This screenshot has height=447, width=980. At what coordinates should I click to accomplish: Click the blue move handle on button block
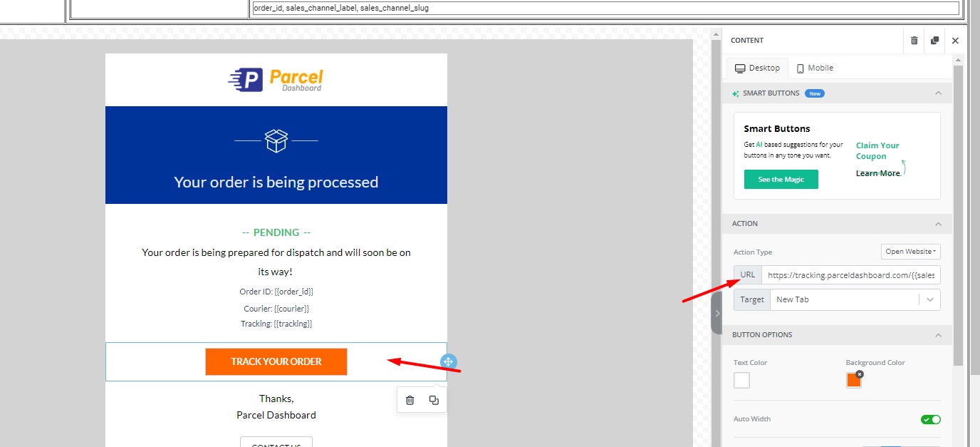448,361
